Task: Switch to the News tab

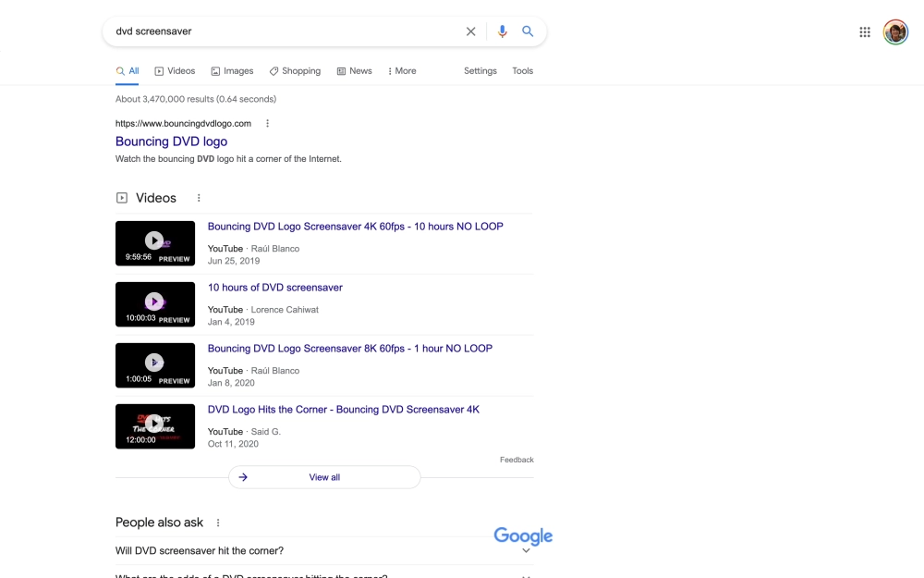Action: pos(354,71)
